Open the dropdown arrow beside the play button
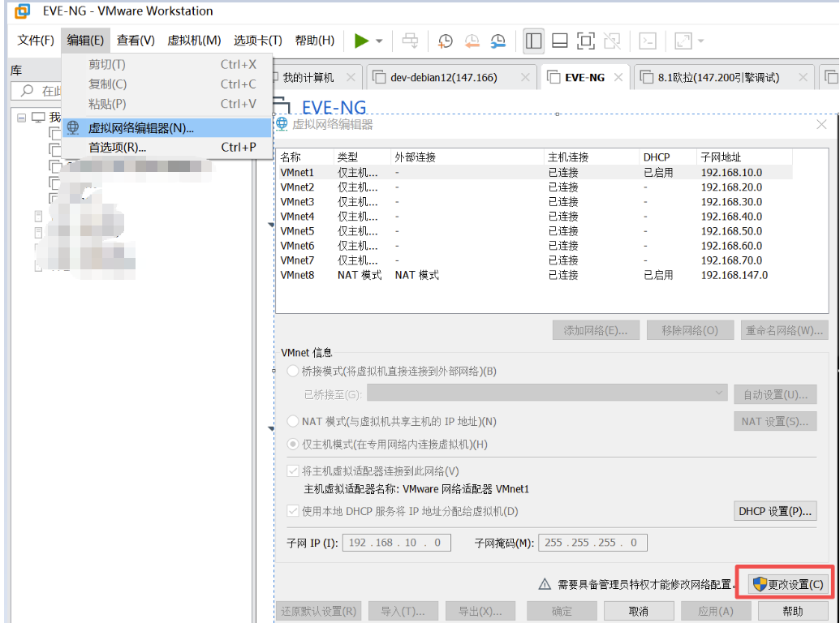840x623 pixels. [379, 41]
